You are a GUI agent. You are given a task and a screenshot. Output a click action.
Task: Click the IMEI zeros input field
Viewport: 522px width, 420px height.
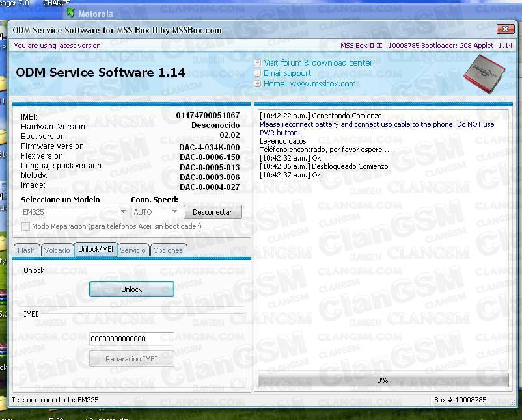click(131, 339)
